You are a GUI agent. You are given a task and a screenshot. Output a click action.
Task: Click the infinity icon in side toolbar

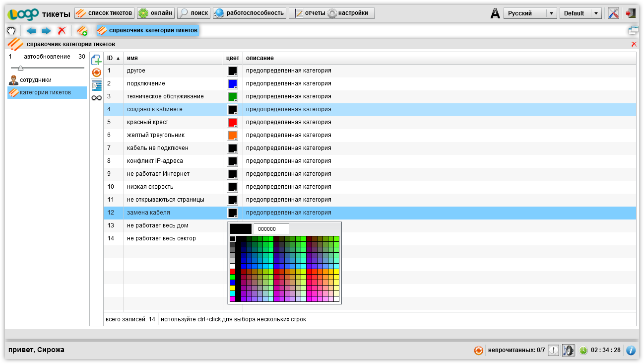(x=96, y=98)
